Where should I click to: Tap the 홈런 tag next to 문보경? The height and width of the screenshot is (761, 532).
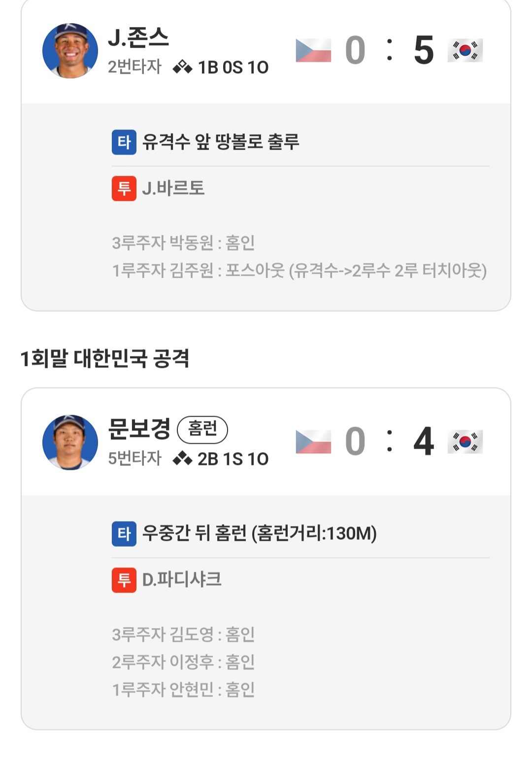pyautogui.click(x=202, y=430)
